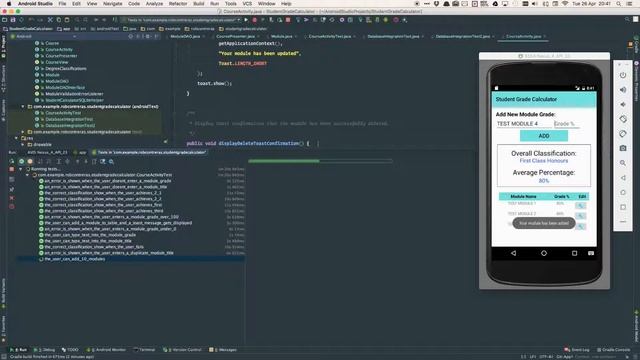The width and height of the screenshot is (640, 360).
Task: Click the 'Grade %' input field
Action: point(567,124)
